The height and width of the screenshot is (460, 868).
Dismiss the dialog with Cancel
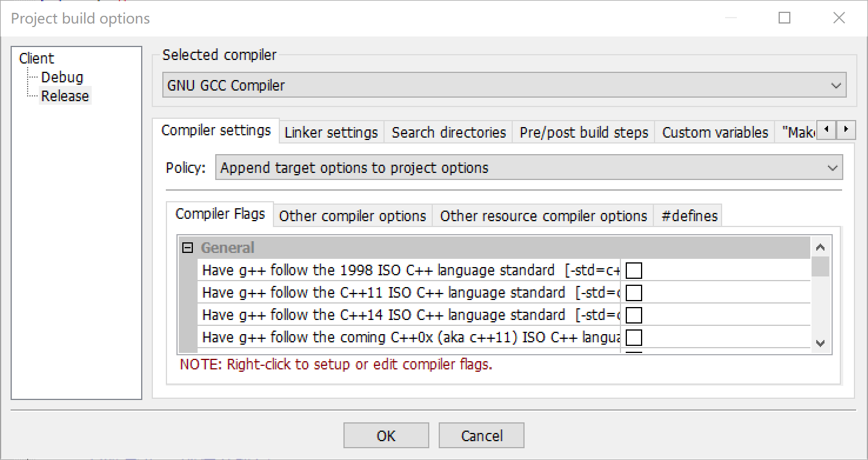pos(481,435)
